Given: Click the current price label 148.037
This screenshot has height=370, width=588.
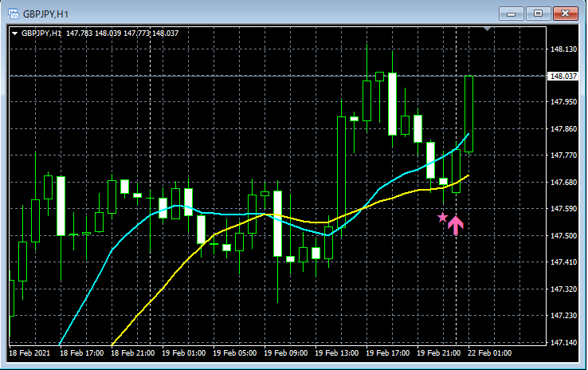Looking at the screenshot, I should pos(563,77).
